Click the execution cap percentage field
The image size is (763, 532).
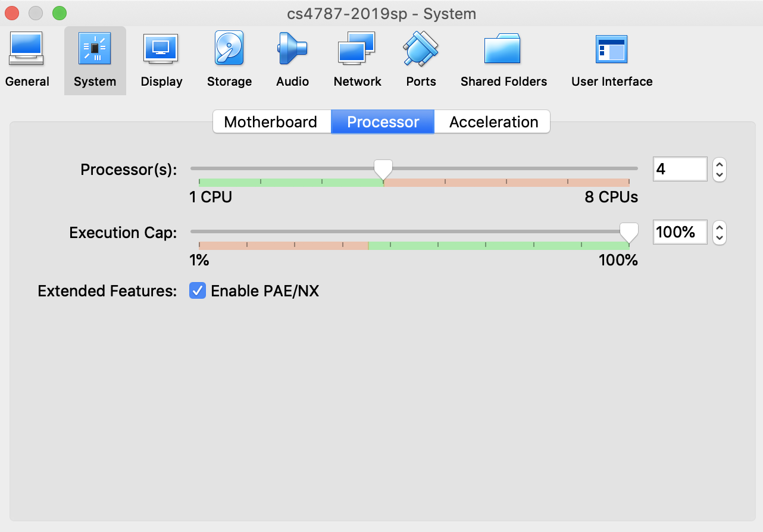click(x=679, y=232)
